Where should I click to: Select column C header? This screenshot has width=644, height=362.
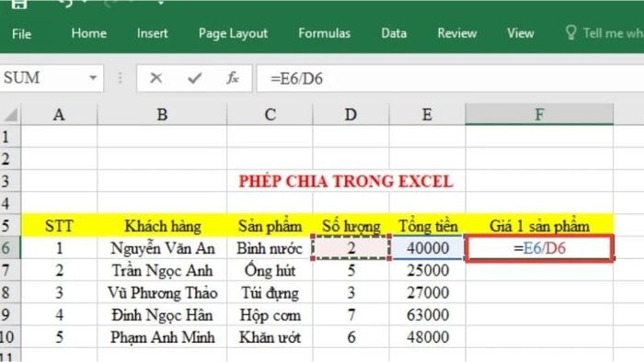tap(270, 114)
